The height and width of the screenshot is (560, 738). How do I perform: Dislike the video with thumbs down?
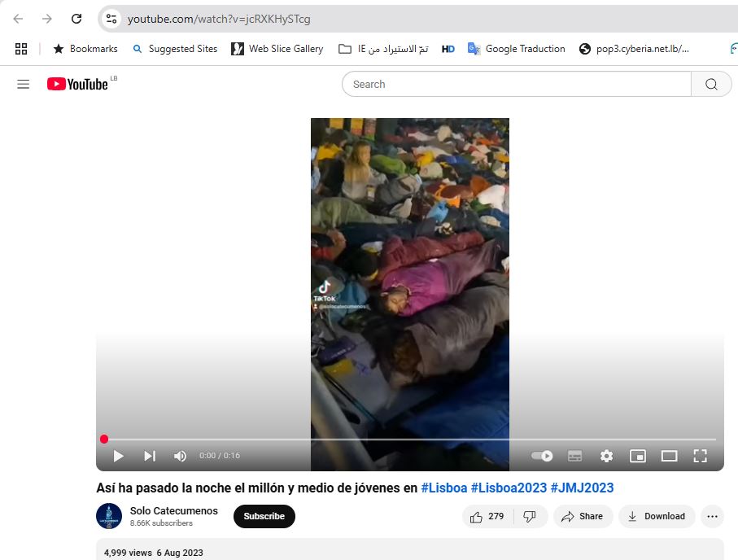point(530,516)
